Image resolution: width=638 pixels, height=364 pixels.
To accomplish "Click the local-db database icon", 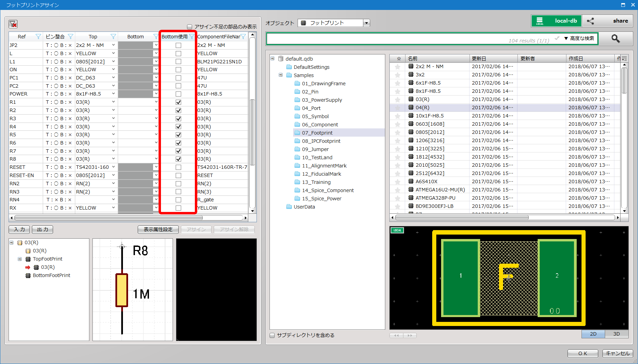I will (540, 21).
